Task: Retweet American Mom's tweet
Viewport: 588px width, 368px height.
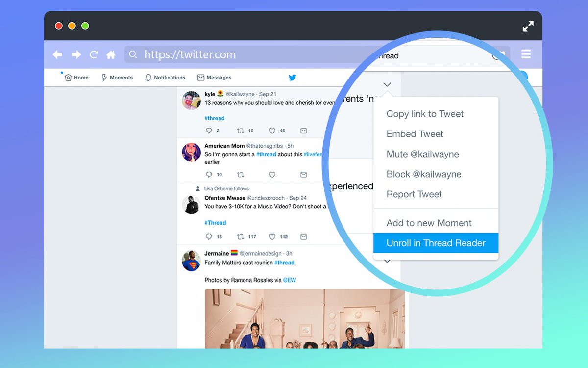Action: tap(241, 175)
